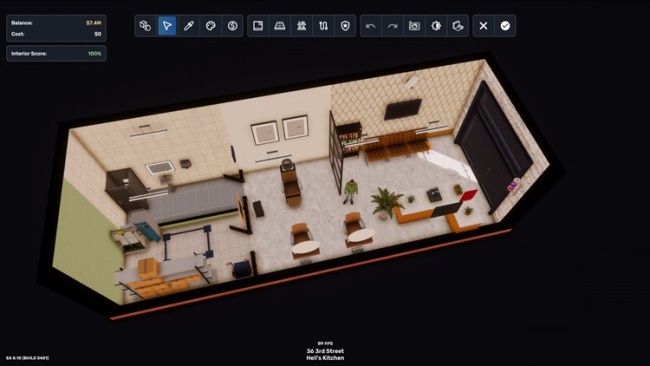The width and height of the screenshot is (650, 366).
Task: Redo the last undone action
Action: (x=392, y=26)
